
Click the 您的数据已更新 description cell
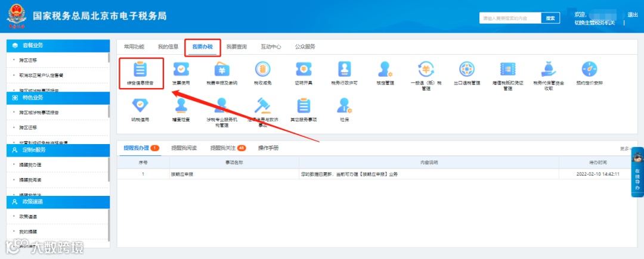pos(429,174)
